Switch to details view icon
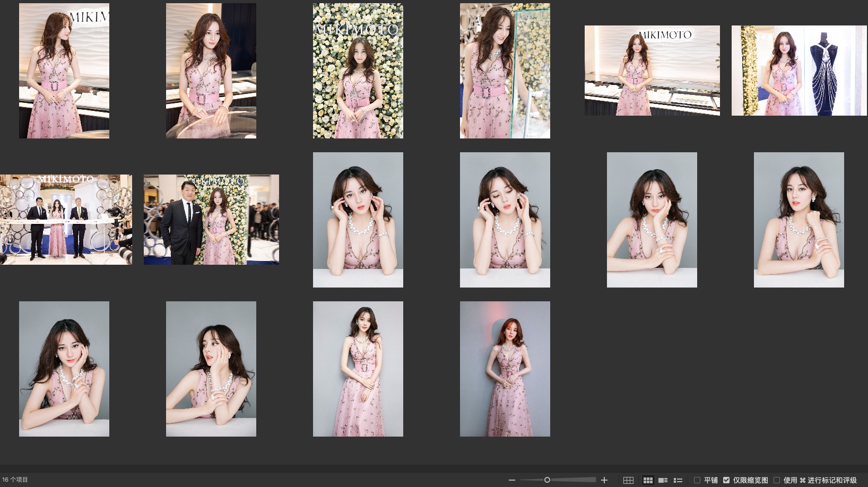 (663, 480)
